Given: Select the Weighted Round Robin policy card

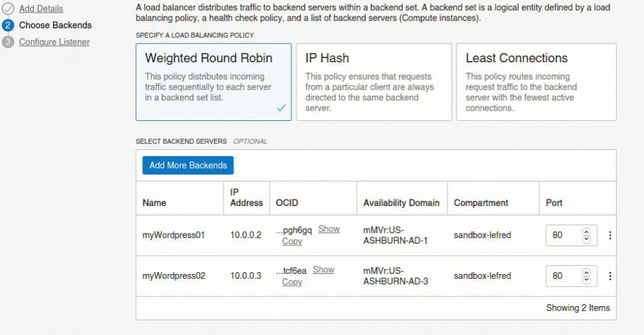Looking at the screenshot, I should [x=214, y=82].
